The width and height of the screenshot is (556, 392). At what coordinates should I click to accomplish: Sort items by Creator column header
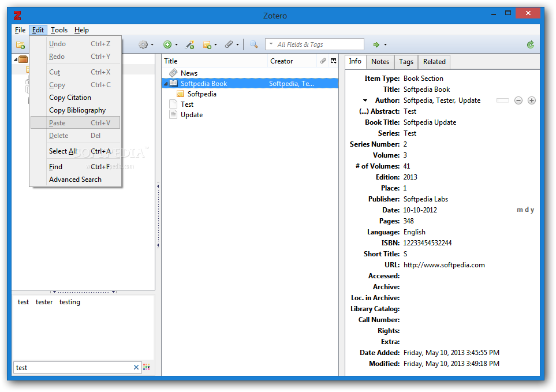click(292, 61)
